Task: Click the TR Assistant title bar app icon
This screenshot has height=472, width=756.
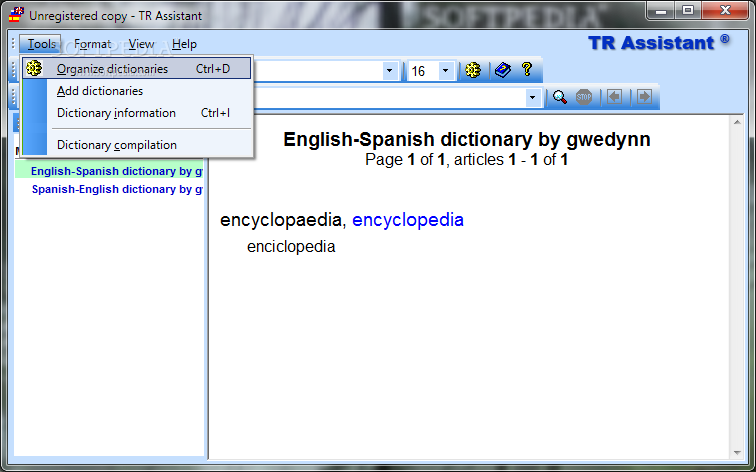Action: click(16, 14)
